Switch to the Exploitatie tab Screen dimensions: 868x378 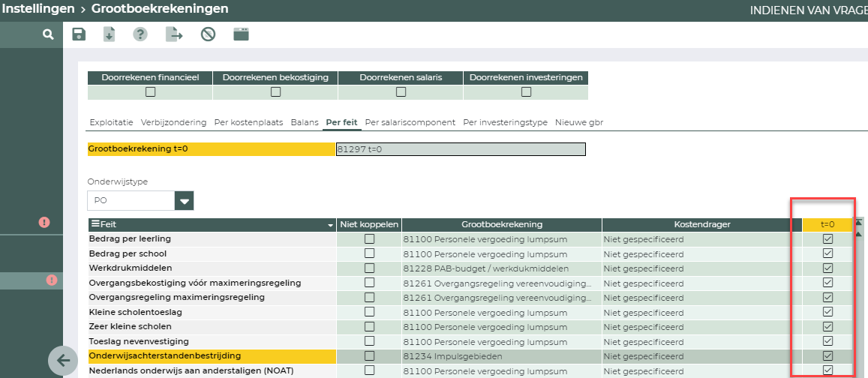111,122
